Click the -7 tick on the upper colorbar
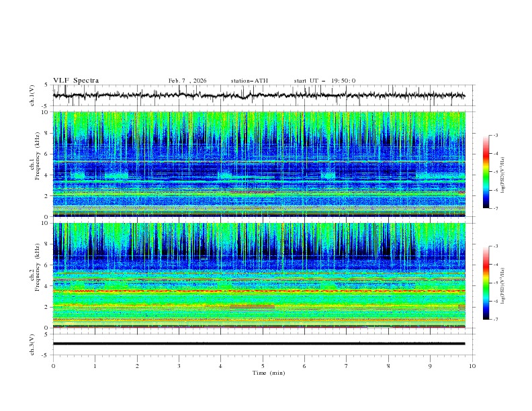 tap(495, 208)
